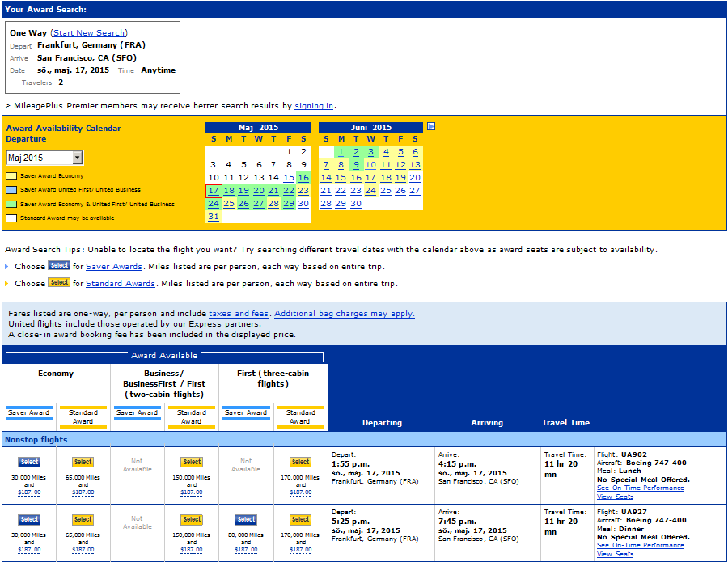See On-Time Performance for flight UA927
728x562 pixels.
640,546
